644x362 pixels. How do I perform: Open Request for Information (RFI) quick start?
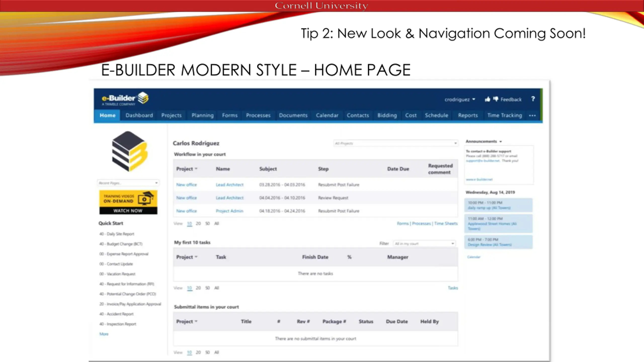click(127, 284)
